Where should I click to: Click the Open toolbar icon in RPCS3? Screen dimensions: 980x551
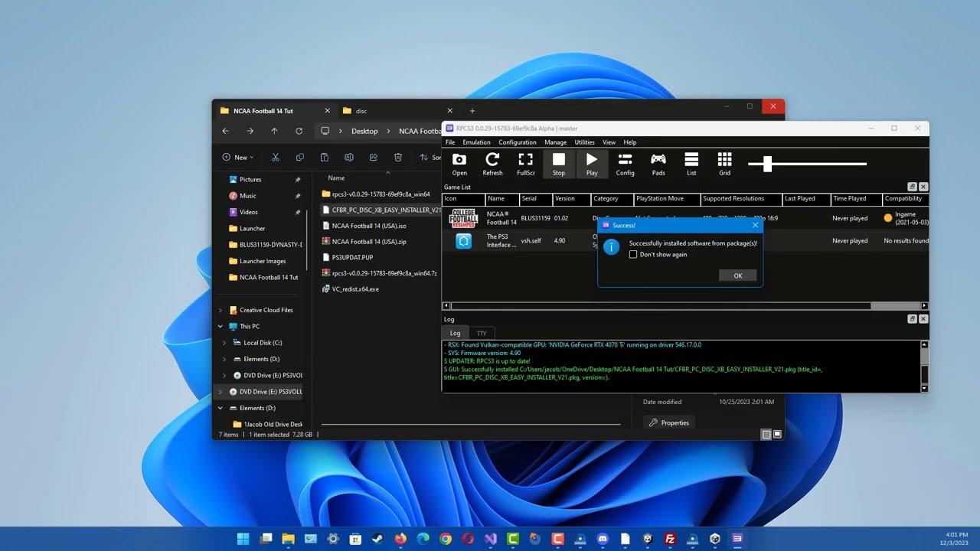pos(459,164)
